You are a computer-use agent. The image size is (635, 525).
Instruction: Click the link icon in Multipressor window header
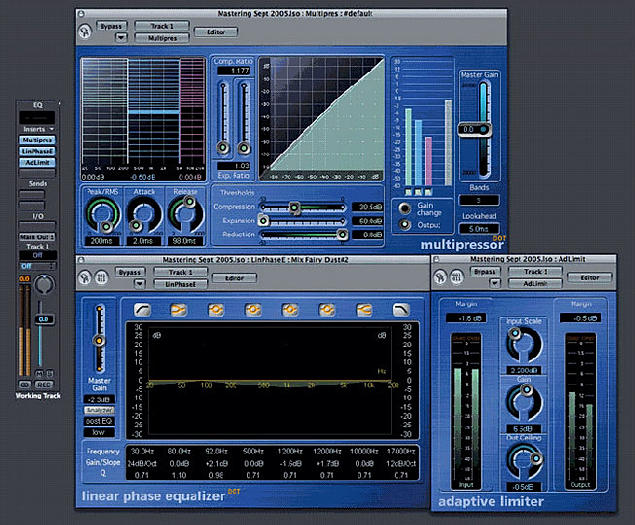(x=85, y=31)
